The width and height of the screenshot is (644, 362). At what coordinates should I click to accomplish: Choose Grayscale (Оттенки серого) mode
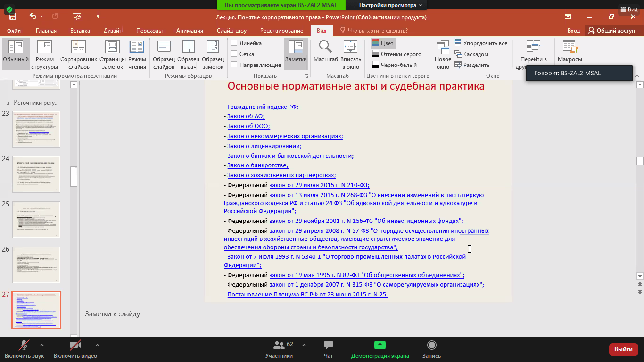click(x=396, y=54)
